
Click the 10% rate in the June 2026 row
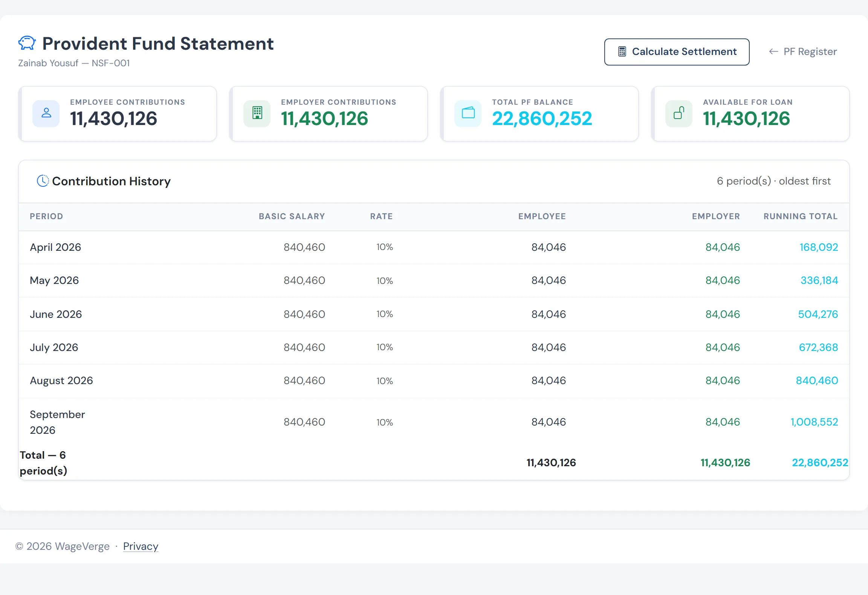coord(384,314)
